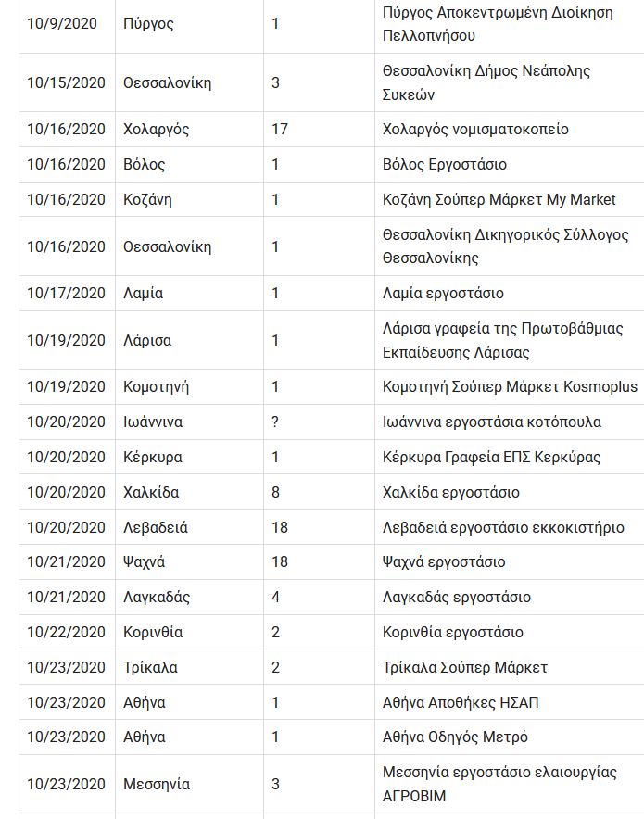Click the count "17" in Χολαργός row
This screenshot has height=819, width=644.
[x=280, y=130]
